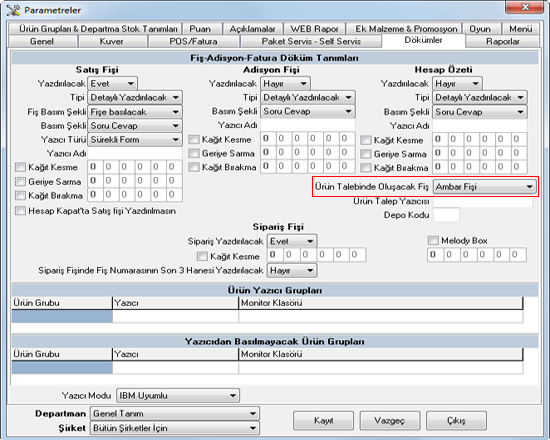Open the Ürün Talebinde Oluşacak Fiş dropdown
This screenshot has width=550, height=440.
(484, 187)
